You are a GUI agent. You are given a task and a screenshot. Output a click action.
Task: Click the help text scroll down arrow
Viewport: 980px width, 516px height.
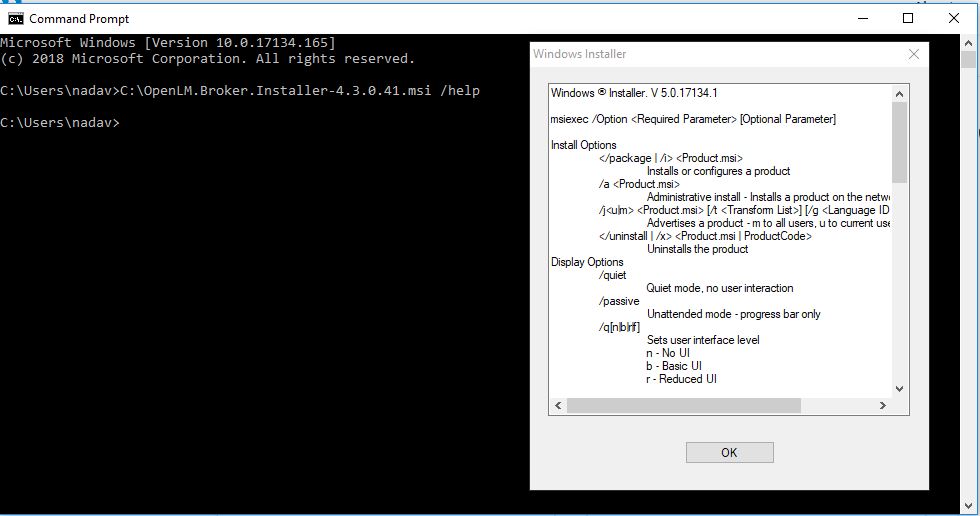[899, 388]
